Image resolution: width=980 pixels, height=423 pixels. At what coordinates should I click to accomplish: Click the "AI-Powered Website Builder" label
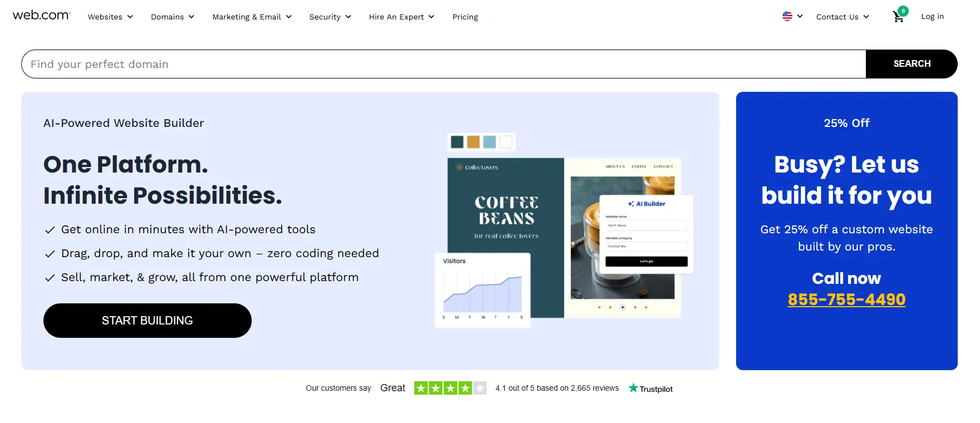point(124,123)
